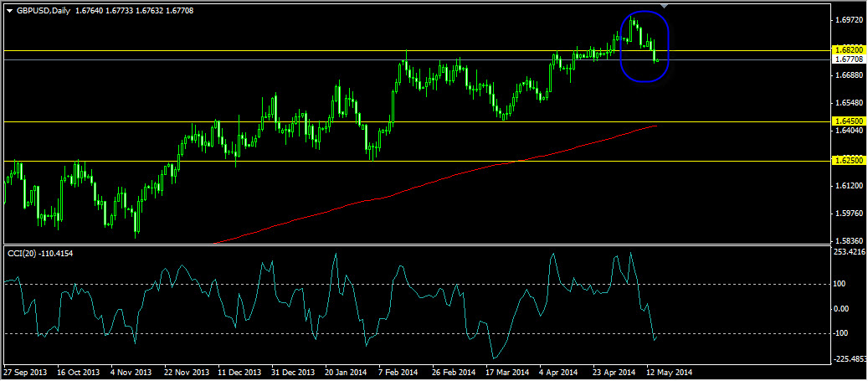
Task: Select the current price label 1.67708
Action: (x=850, y=59)
